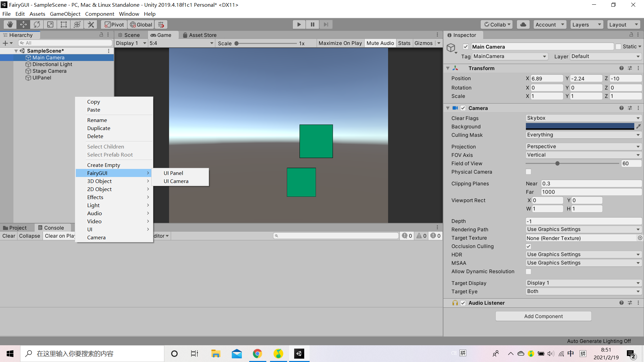This screenshot has height=362, width=644.
Task: Click Maximize On Play button
Action: tap(340, 43)
